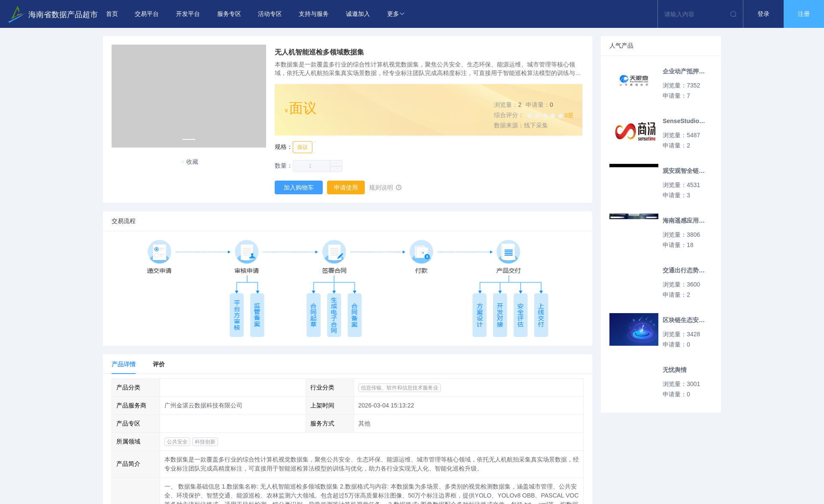Click the 上线交付 sub-step box
824x504 pixels.
point(541,315)
